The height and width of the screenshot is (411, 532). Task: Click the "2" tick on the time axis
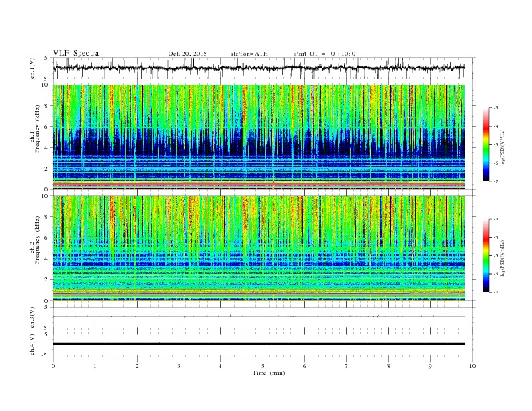pyautogui.click(x=137, y=366)
